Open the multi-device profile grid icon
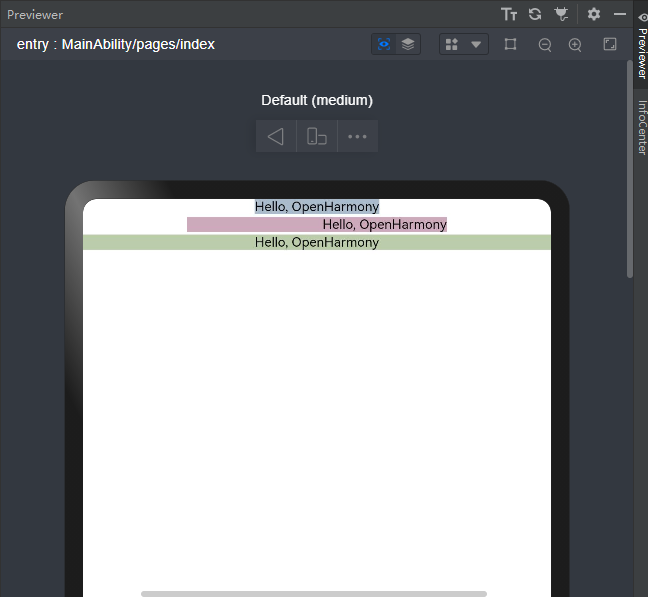The height and width of the screenshot is (597, 648). [x=452, y=44]
